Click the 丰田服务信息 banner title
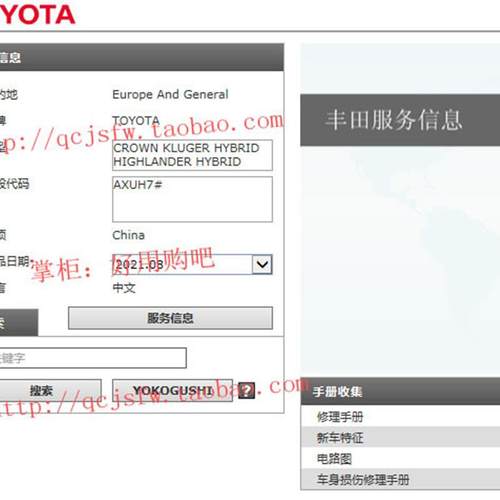The height and width of the screenshot is (500, 500). tap(394, 120)
